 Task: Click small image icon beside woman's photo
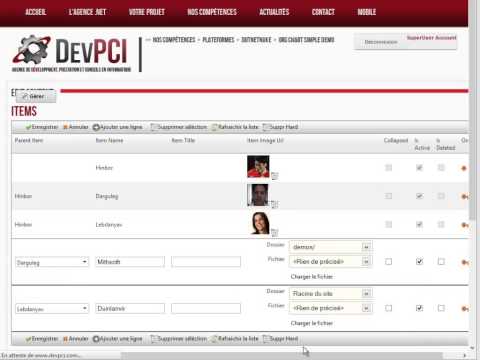[x=275, y=232]
